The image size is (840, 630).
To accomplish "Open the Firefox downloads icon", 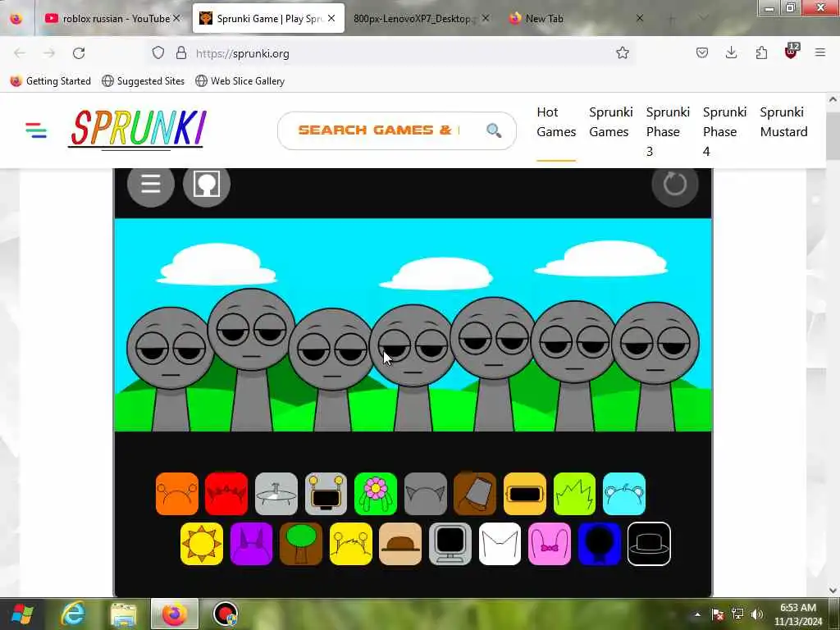I will pos(731,52).
